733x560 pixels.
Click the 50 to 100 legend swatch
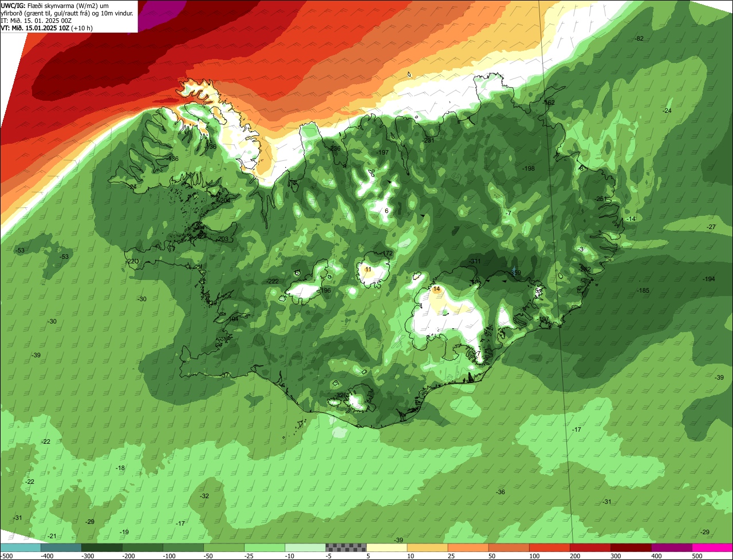click(509, 547)
